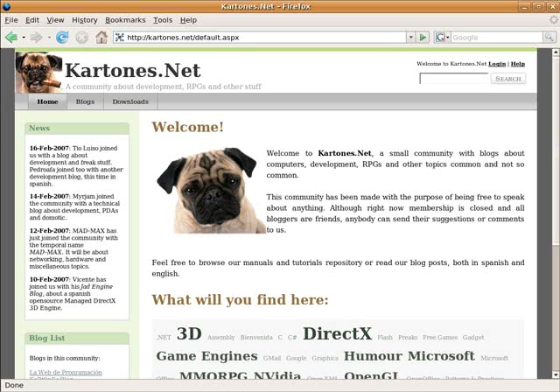Click the Free Games tag

tap(440, 338)
